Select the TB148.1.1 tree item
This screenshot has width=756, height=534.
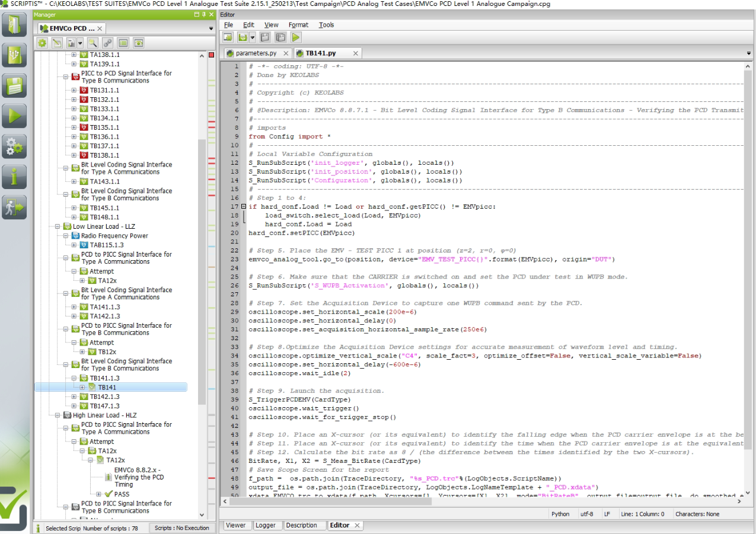click(x=104, y=217)
